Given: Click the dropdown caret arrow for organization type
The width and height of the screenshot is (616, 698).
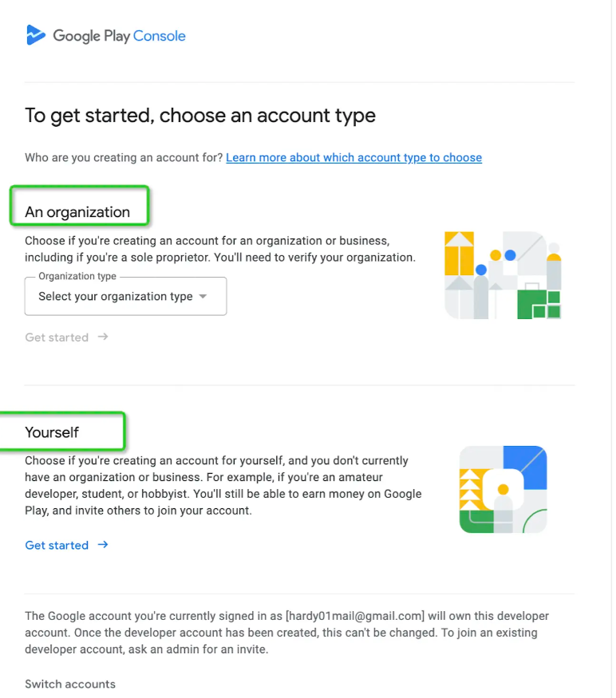Looking at the screenshot, I should (x=203, y=297).
